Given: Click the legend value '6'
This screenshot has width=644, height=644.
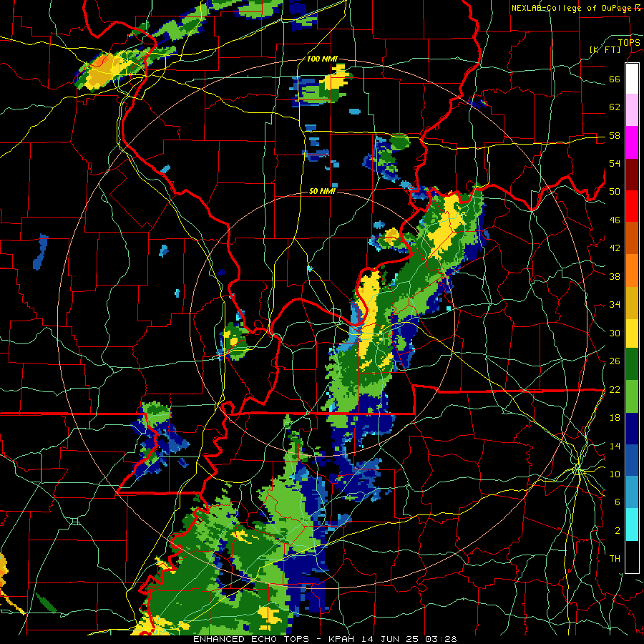Looking at the screenshot, I should pos(618,502).
